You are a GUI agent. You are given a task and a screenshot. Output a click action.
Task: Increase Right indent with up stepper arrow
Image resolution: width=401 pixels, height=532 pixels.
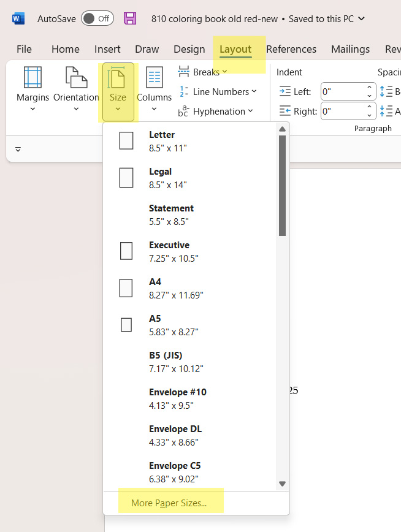(x=370, y=108)
